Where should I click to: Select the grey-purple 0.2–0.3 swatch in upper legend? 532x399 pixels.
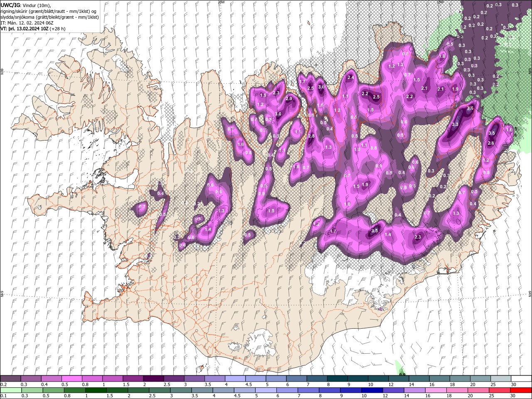[10, 379]
